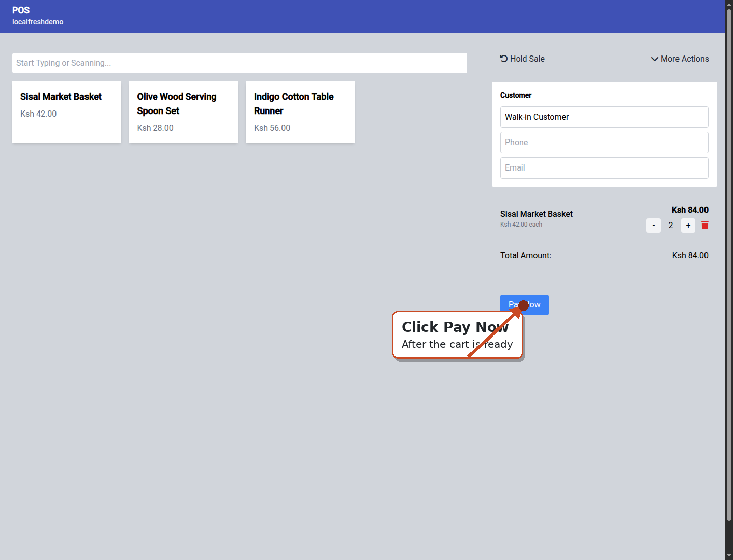Click the Hold Sale undo icon
733x560 pixels.
coord(504,59)
